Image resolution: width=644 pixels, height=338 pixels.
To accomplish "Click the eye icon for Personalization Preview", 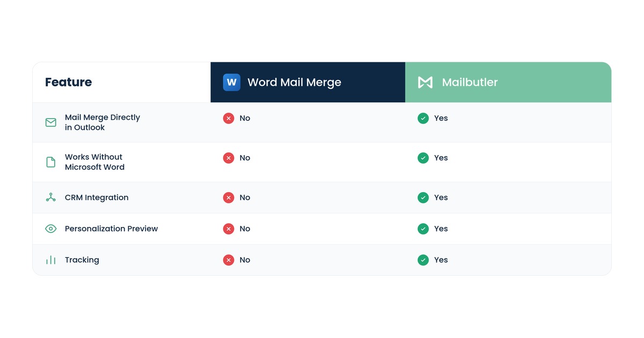I will tap(51, 229).
